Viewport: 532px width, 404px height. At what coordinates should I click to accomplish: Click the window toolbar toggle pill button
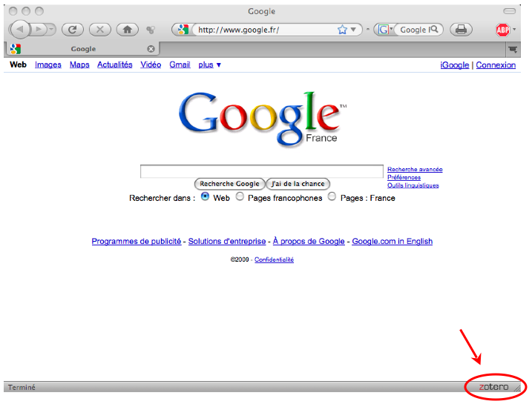[x=509, y=11]
